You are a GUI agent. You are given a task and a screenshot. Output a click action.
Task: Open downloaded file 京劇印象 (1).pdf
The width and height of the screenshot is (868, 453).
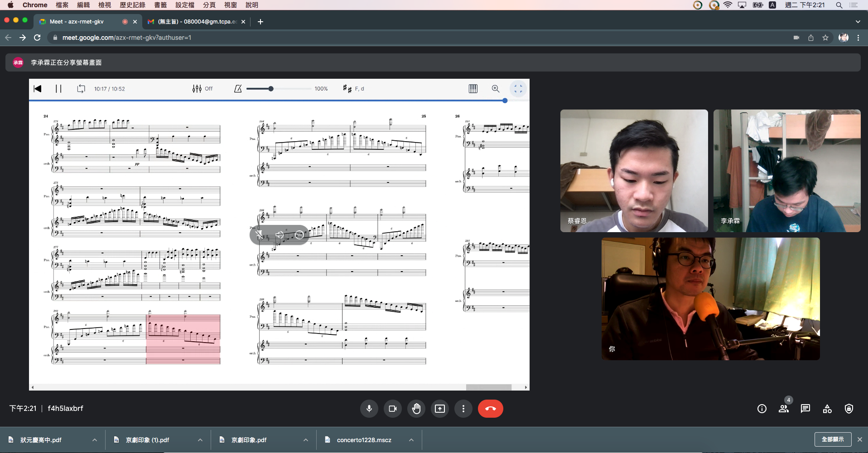click(147, 440)
